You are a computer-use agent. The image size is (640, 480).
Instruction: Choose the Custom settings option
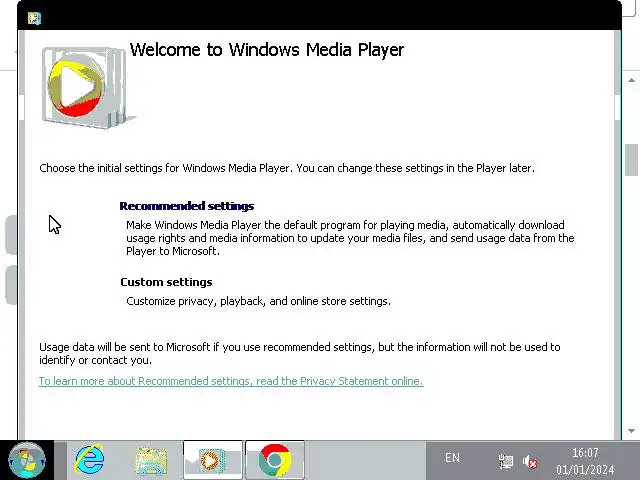(x=166, y=282)
